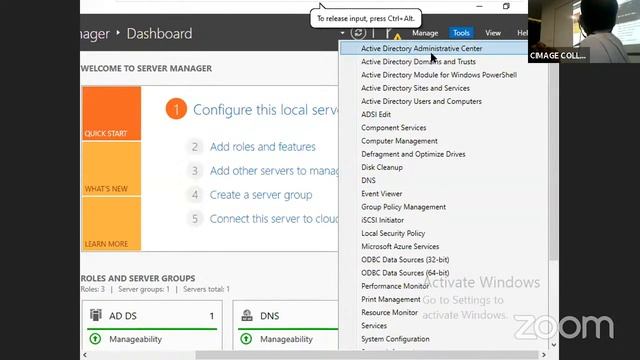The image size is (640, 360).
Task: Click Add other servers to manage
Action: pos(274,171)
